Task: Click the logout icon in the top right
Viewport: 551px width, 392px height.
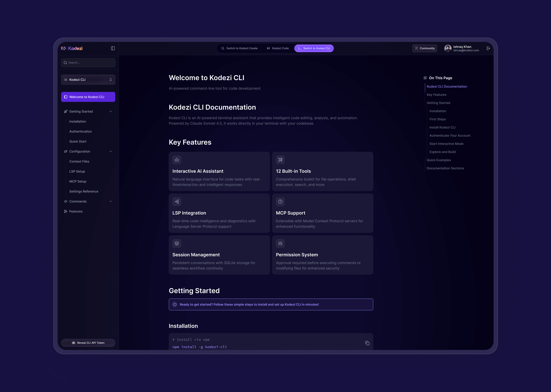Action: click(x=489, y=48)
